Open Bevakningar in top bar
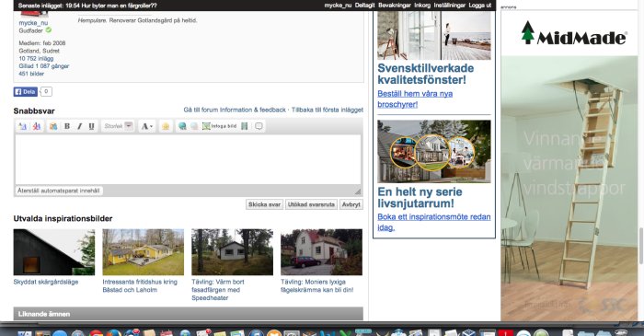Screen dimensions: 644x336 (395, 6)
